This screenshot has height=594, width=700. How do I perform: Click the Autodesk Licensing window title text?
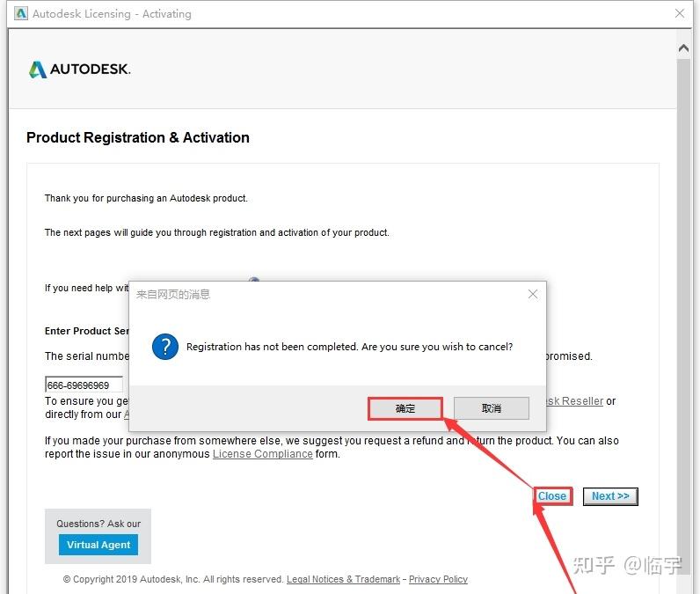[x=112, y=14]
